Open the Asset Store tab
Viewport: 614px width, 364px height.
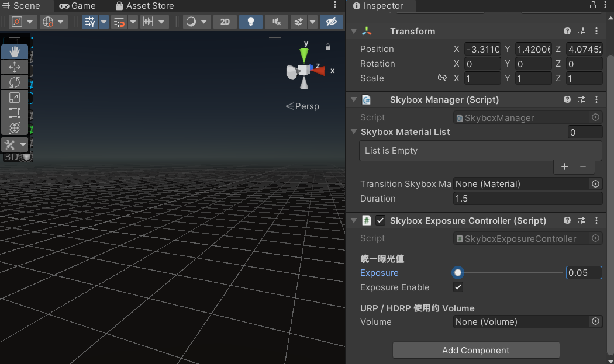tap(144, 6)
